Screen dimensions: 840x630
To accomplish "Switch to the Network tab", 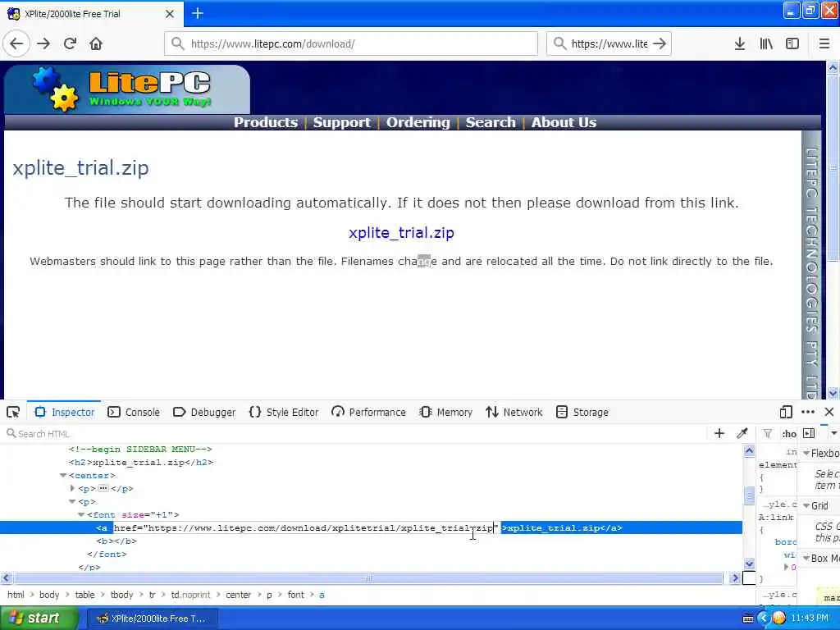I will (514, 412).
